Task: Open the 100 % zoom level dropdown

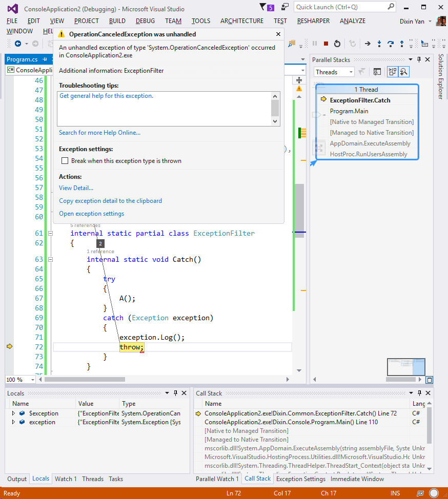Action: click(x=32, y=380)
